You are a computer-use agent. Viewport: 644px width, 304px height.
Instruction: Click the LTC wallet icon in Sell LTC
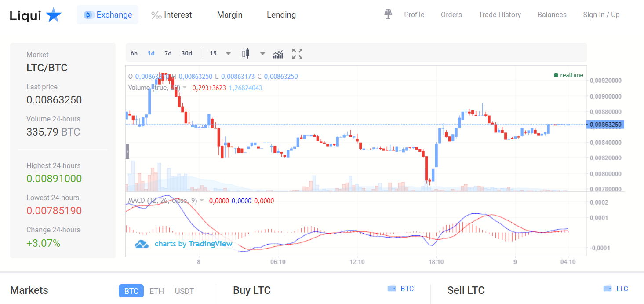click(x=608, y=289)
